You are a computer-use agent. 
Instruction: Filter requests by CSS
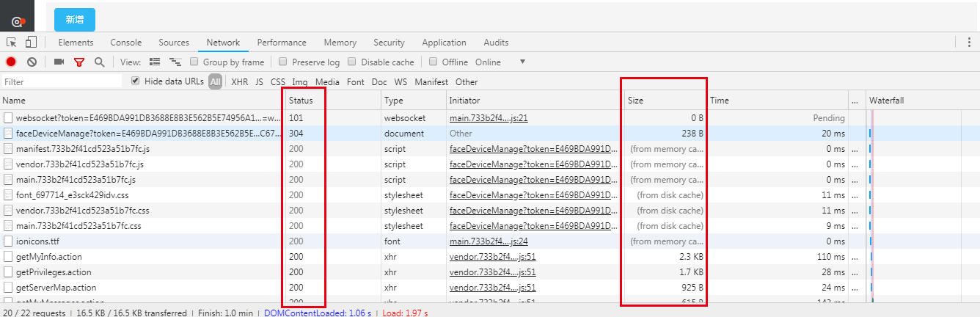[x=278, y=82]
